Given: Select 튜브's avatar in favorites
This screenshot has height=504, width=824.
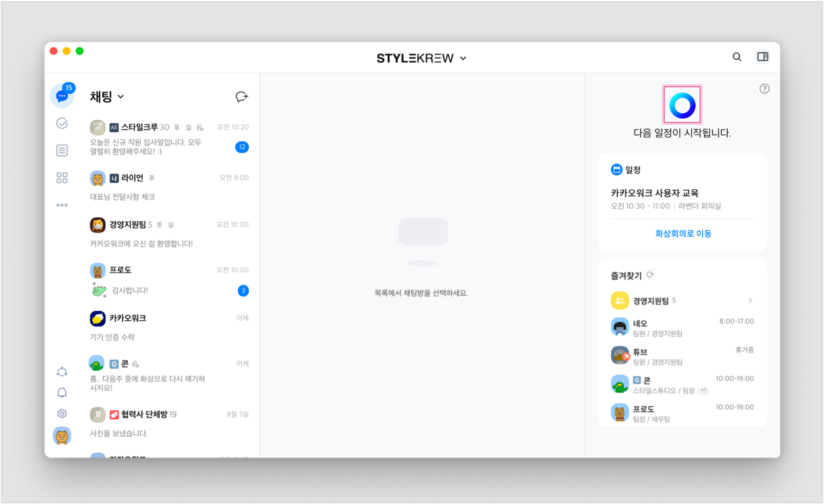Looking at the screenshot, I should [620, 355].
